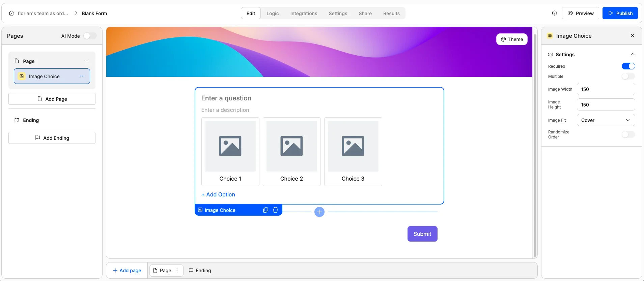Click the Image Height input field
Screen dimensions: 644x281
(606, 105)
